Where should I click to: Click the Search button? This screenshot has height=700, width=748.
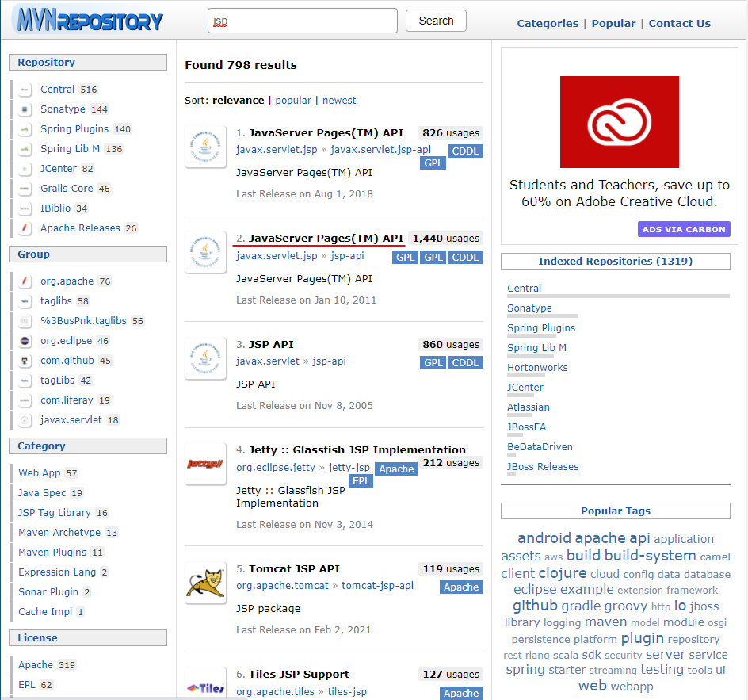(436, 21)
